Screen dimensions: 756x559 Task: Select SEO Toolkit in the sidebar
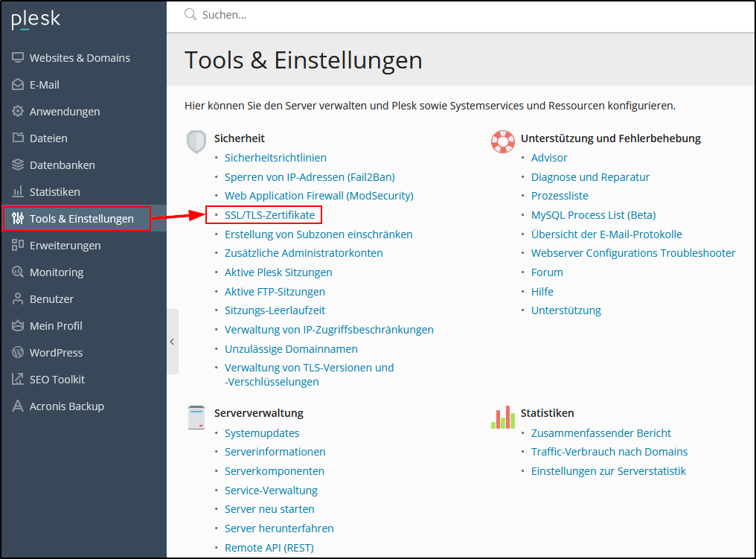(x=57, y=379)
